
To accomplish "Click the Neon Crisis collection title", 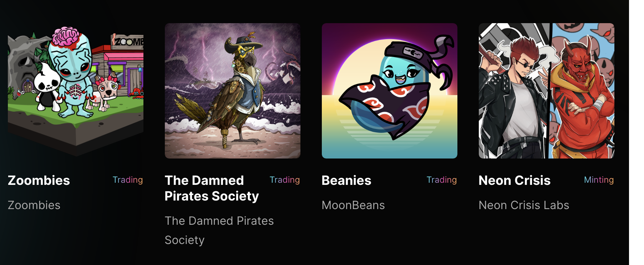I will coord(514,180).
